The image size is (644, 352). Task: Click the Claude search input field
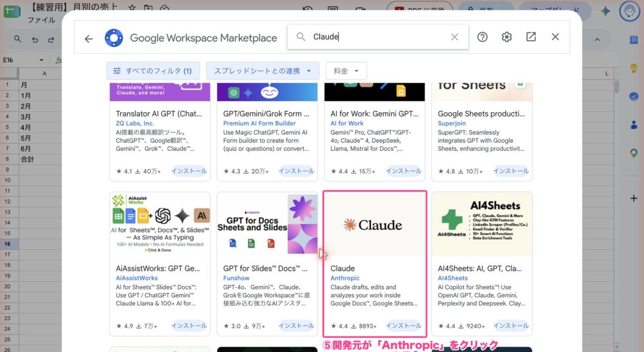378,37
